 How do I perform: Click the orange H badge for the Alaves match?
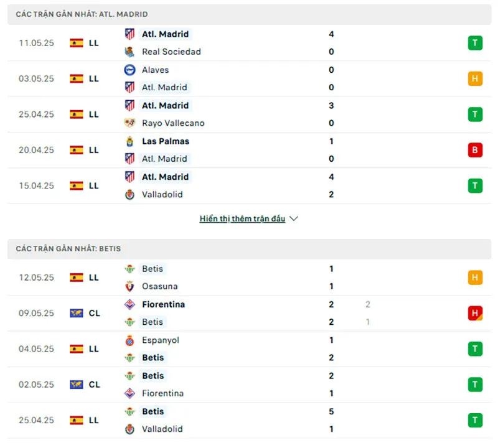click(476, 78)
